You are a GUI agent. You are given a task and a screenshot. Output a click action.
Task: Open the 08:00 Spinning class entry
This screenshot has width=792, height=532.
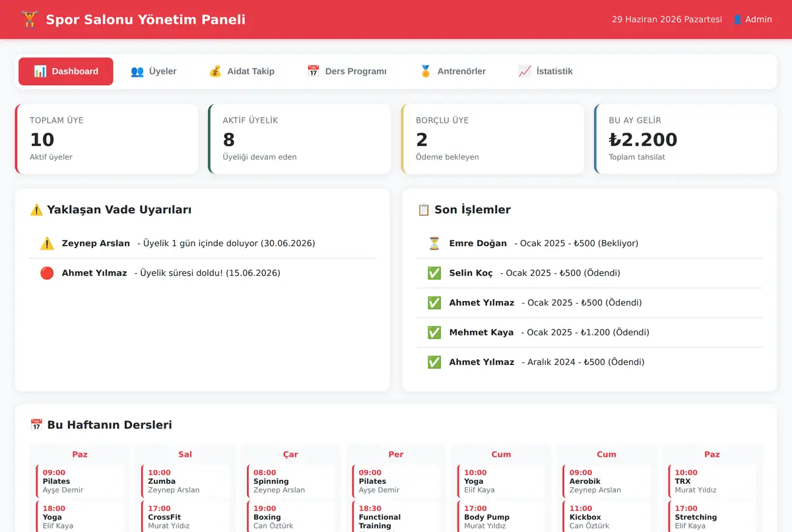[290, 481]
